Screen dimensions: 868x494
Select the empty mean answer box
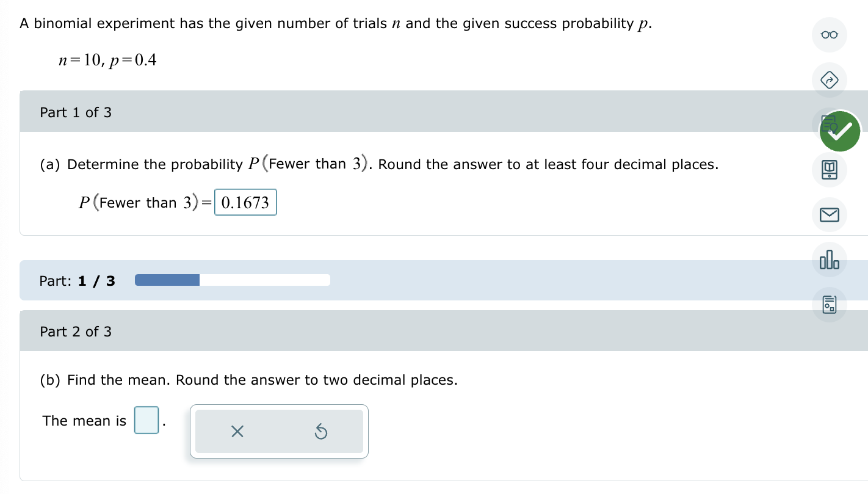146,420
